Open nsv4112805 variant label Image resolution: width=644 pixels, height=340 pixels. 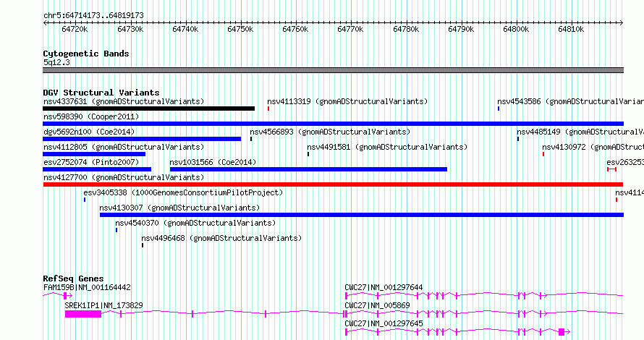[x=124, y=147]
